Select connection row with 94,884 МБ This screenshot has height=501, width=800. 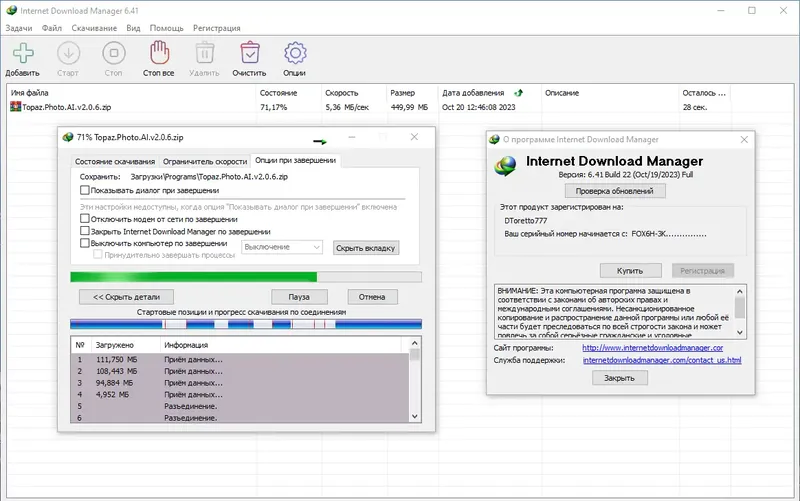click(x=240, y=383)
